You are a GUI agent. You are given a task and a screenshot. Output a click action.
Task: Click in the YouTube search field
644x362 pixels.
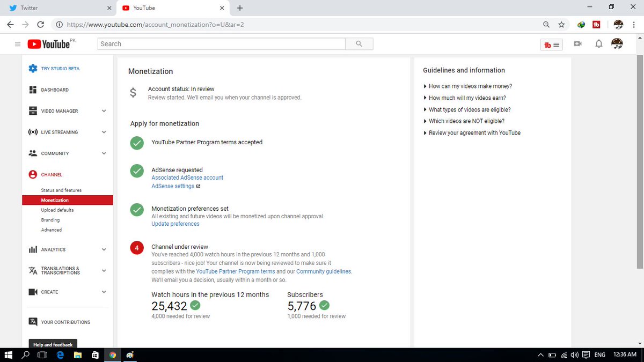tap(221, 44)
